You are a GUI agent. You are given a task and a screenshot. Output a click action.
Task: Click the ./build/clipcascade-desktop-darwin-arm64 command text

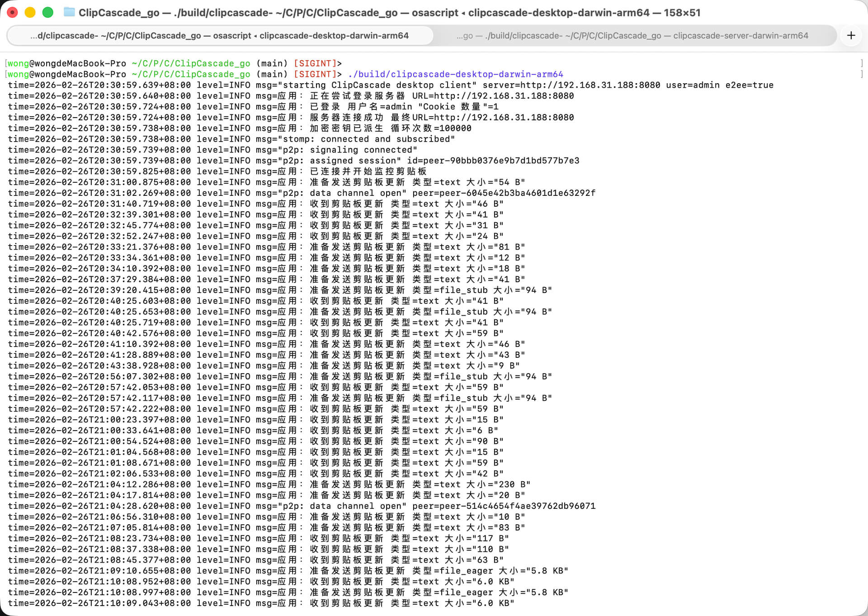[455, 74]
